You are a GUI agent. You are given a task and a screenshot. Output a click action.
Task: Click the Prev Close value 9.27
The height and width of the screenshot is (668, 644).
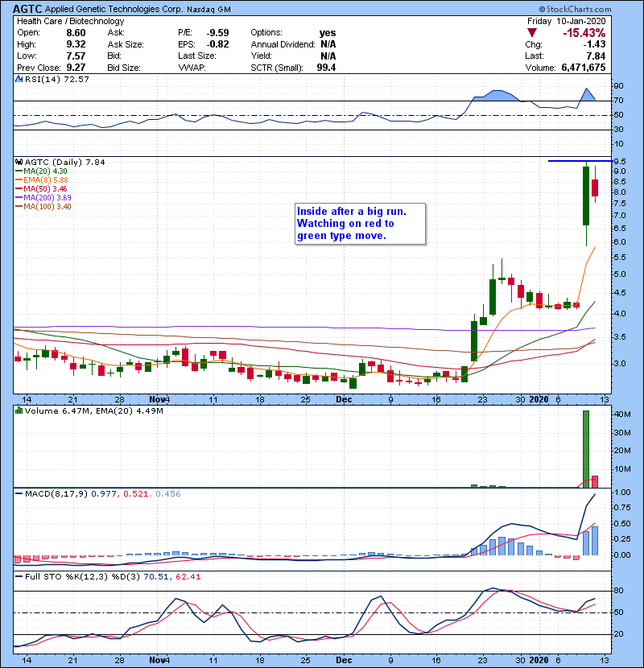[76, 68]
